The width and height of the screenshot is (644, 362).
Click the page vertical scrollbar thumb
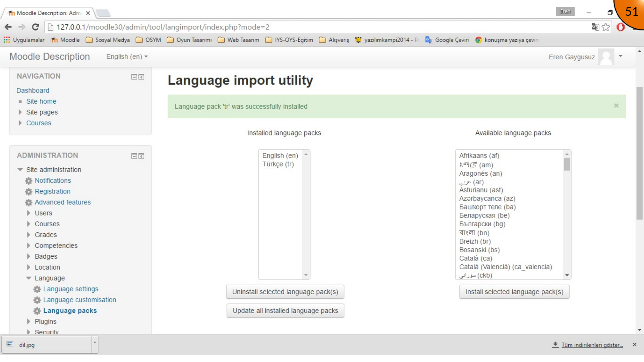(x=640, y=153)
